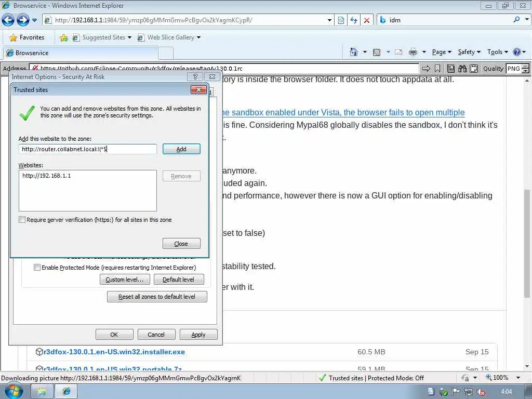Screen dimensions: 532x399
Task: Click the Browservice bookmarks list icon
Action: click(x=451, y=69)
